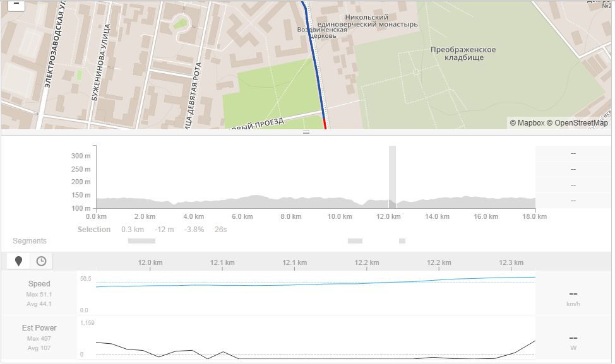This screenshot has height=364, width=615.
Task: Click the Speed chart label
Action: 39,284
